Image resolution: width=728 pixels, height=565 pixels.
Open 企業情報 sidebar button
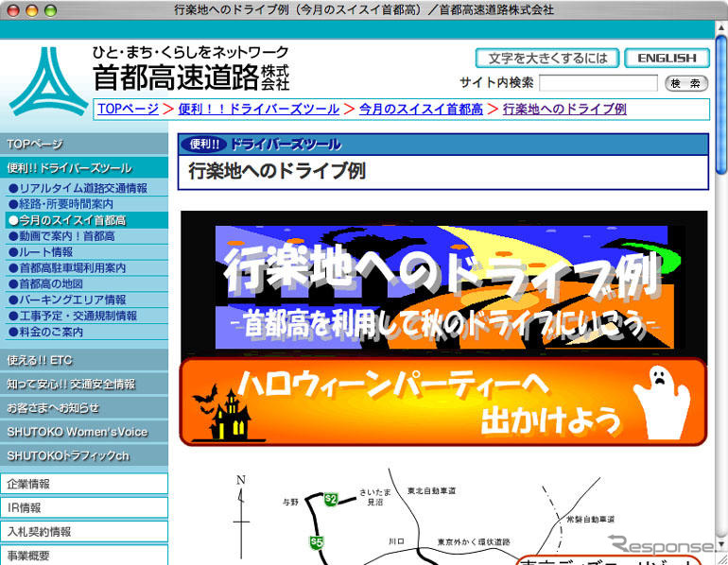pos(84,484)
